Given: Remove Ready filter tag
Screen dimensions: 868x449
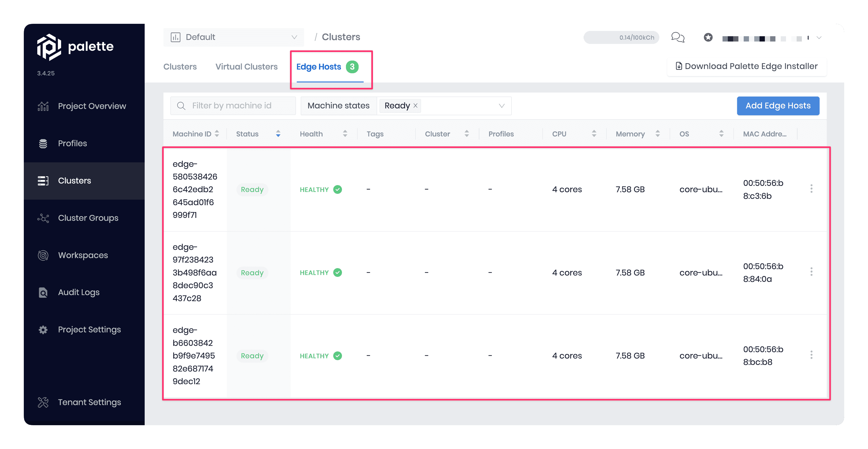Looking at the screenshot, I should pos(414,106).
